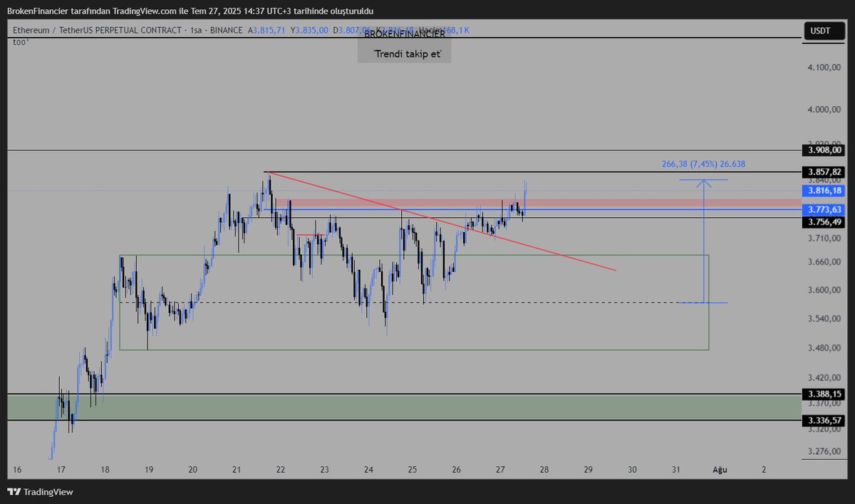The height and width of the screenshot is (504, 855).
Task: Click the blue measurement arrow labeled 266,38 (7,45%)
Action: pyautogui.click(x=704, y=242)
